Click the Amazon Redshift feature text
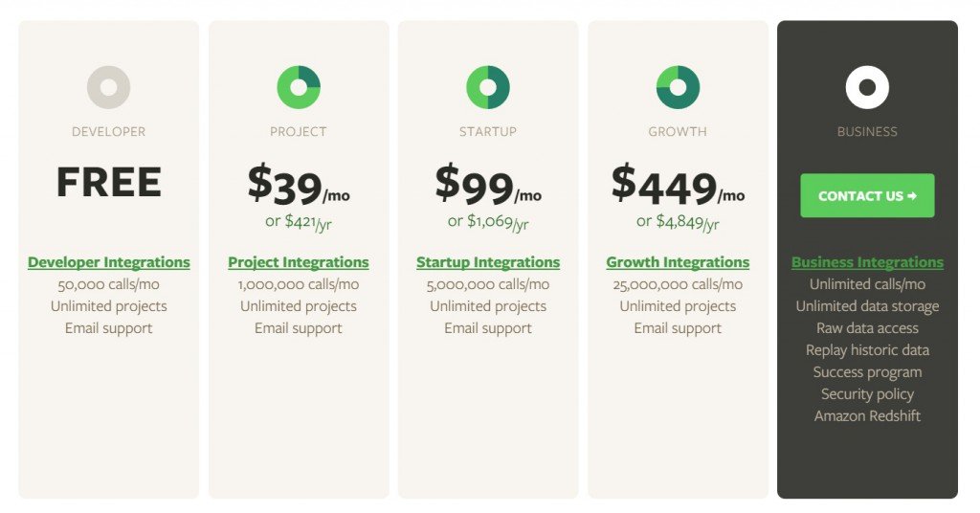 [867, 416]
